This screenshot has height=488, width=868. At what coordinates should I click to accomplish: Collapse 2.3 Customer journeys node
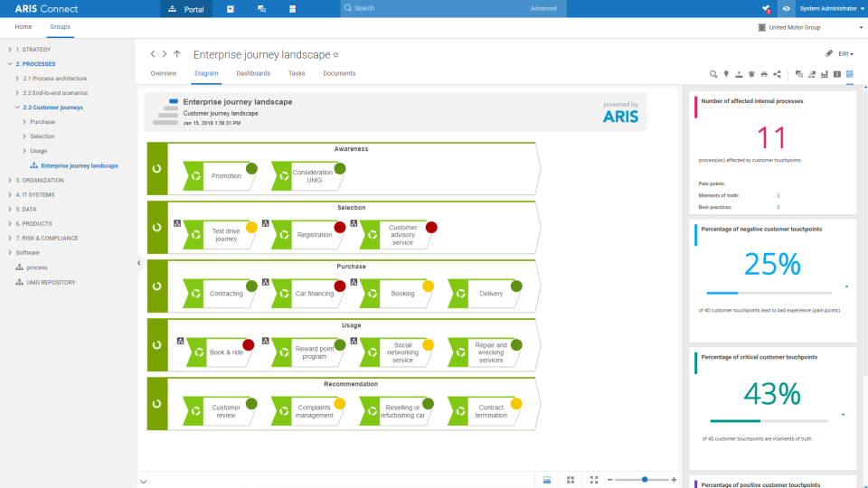[x=17, y=107]
